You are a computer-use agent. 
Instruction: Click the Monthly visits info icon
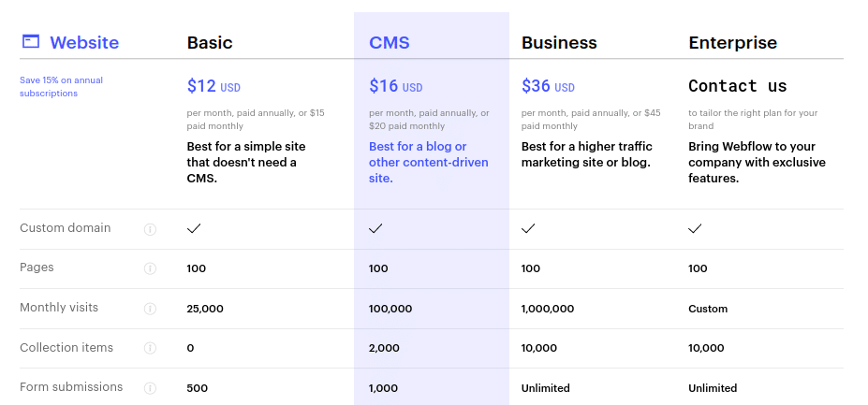[150, 309]
